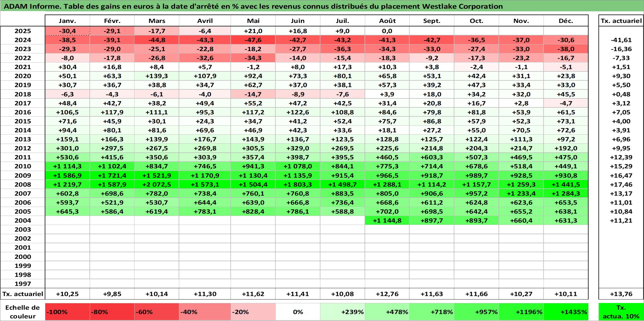Click the -60% color scale swatch

157,312
